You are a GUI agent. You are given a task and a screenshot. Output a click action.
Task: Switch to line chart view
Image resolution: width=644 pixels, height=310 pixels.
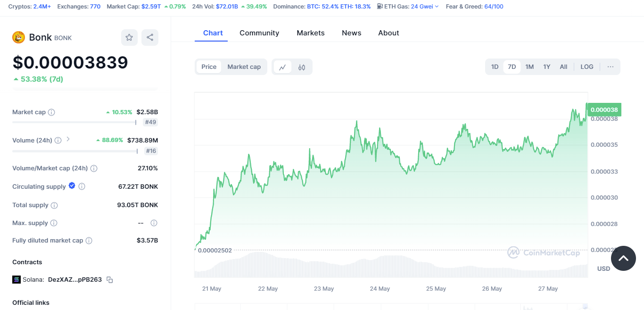tap(282, 67)
